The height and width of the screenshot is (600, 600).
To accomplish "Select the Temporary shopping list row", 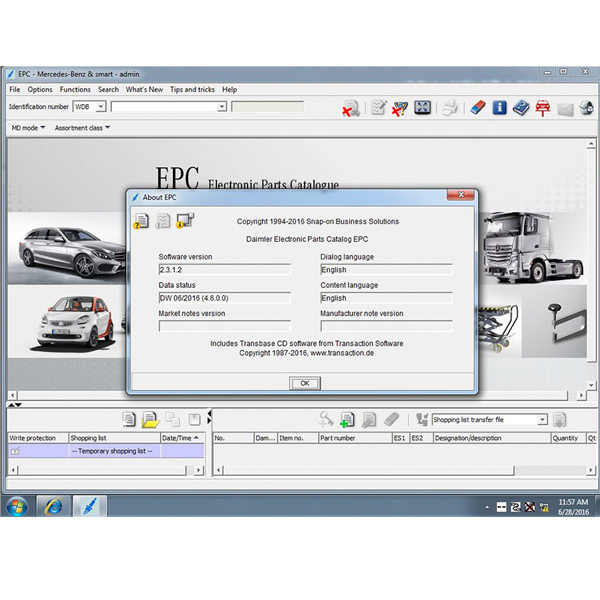I will 106,451.
